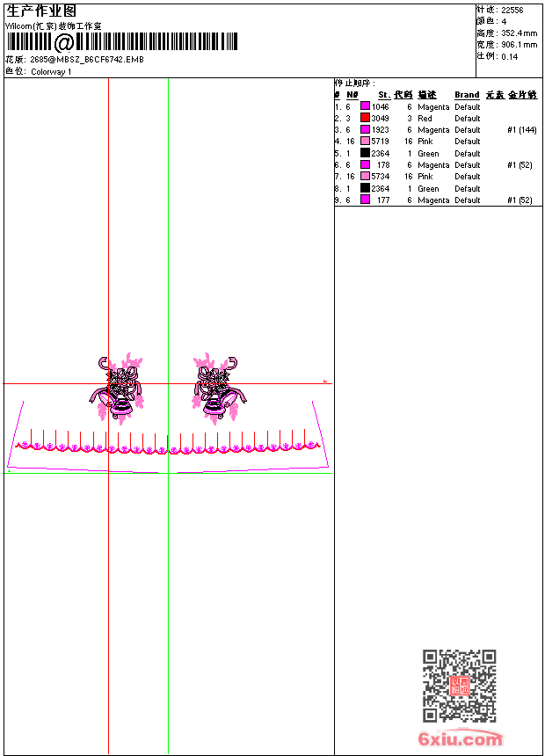The height and width of the screenshot is (756, 545).
Task: Click the width value 906.1mm
Action: pyautogui.click(x=519, y=45)
